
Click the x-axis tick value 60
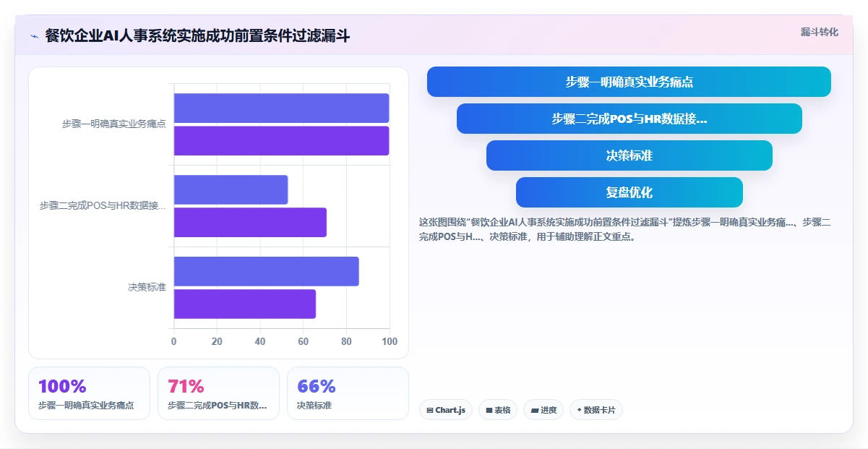tap(303, 342)
